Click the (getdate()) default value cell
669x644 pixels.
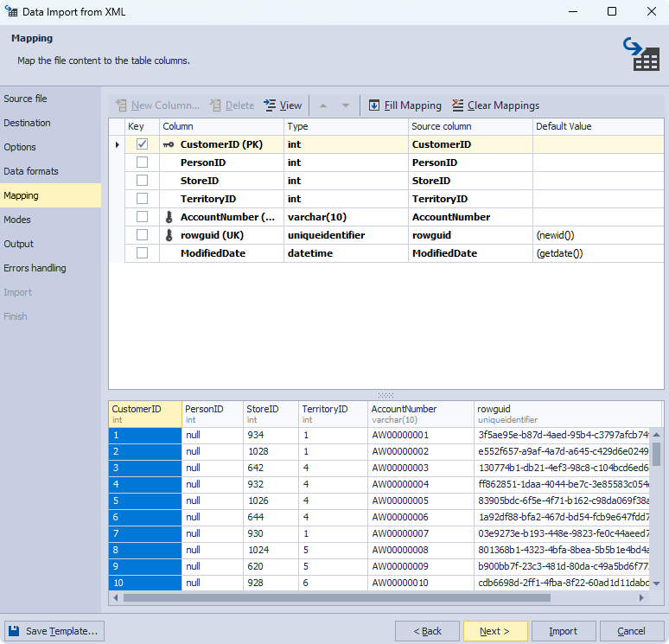tap(598, 253)
